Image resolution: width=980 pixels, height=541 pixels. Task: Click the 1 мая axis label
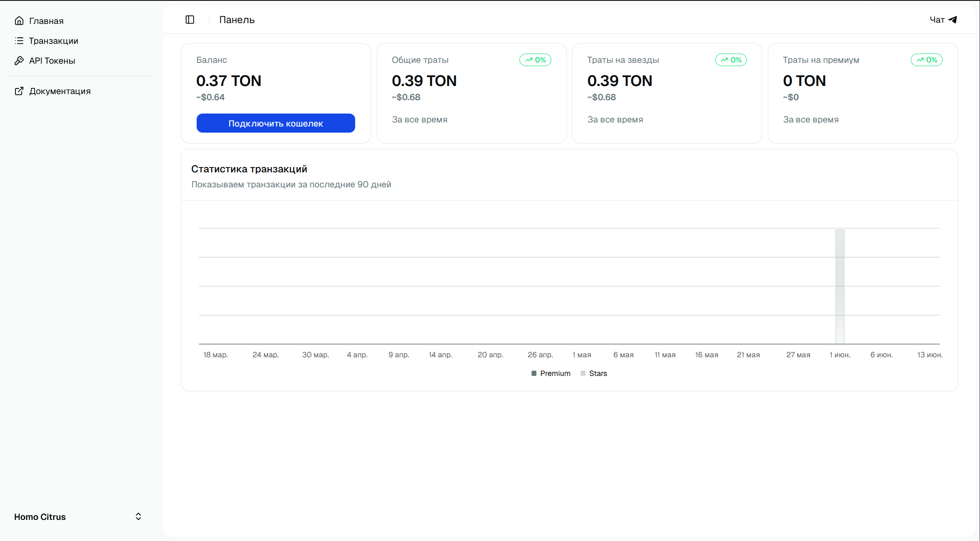[582, 355]
